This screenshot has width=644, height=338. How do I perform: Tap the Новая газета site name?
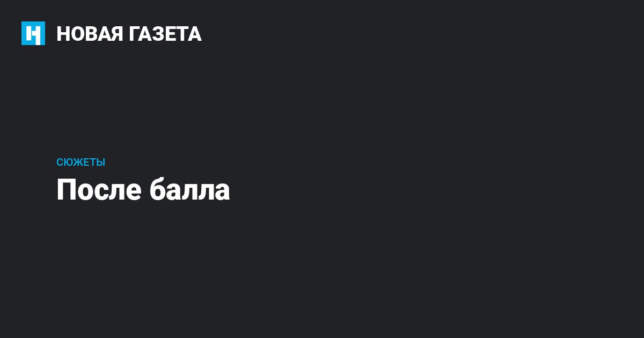pyautogui.click(x=129, y=34)
